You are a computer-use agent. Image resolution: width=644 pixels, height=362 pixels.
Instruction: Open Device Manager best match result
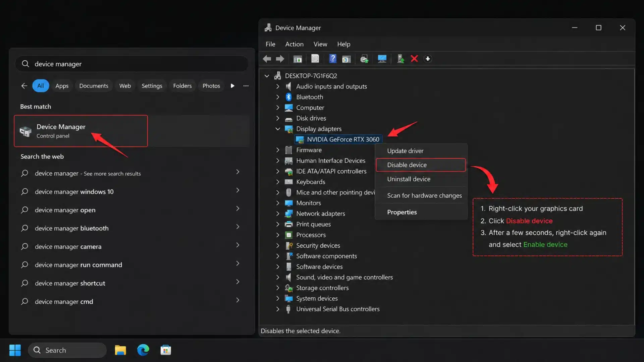pos(80,131)
